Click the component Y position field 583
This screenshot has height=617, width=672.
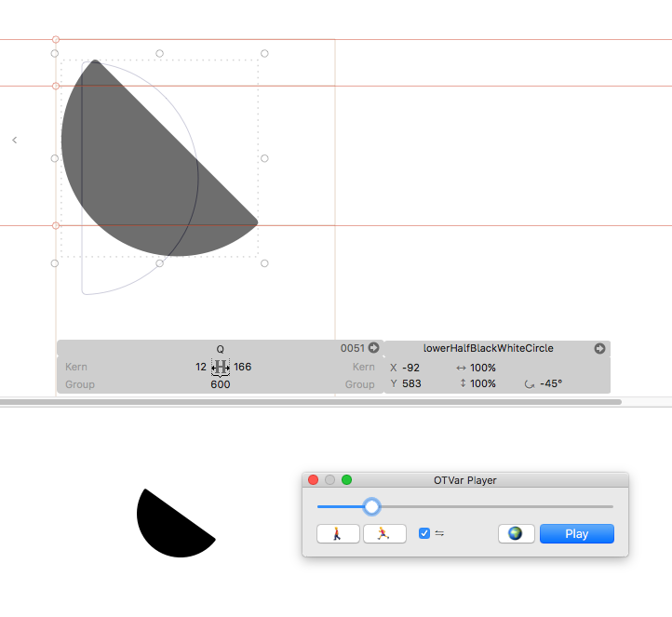click(410, 383)
